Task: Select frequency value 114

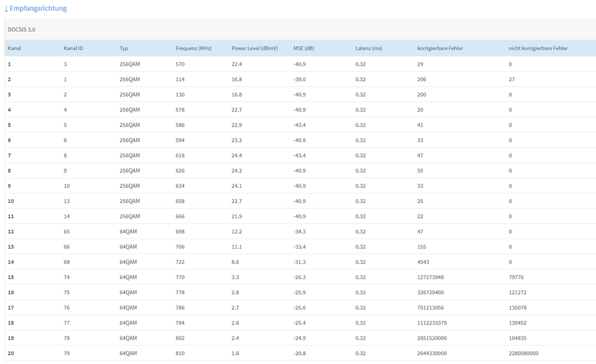Action: pyautogui.click(x=180, y=79)
